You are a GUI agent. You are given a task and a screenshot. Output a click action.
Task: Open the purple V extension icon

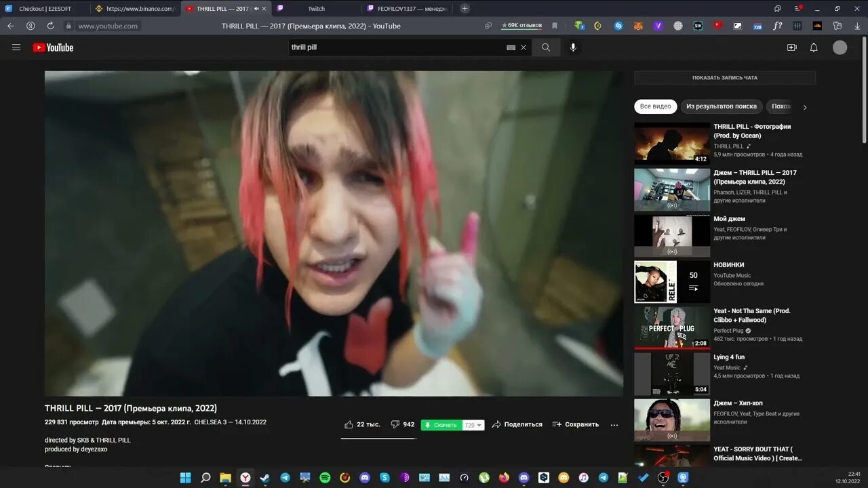tap(658, 26)
